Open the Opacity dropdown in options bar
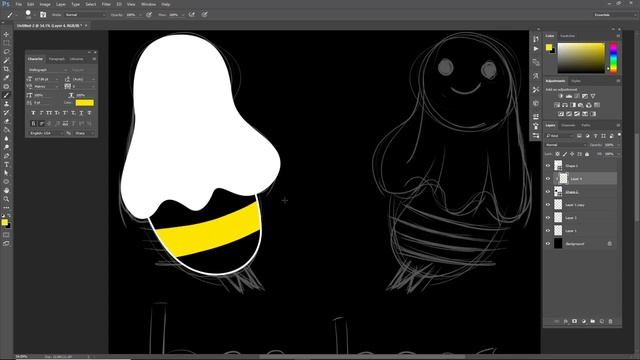This screenshot has height=360, width=640. (x=140, y=15)
